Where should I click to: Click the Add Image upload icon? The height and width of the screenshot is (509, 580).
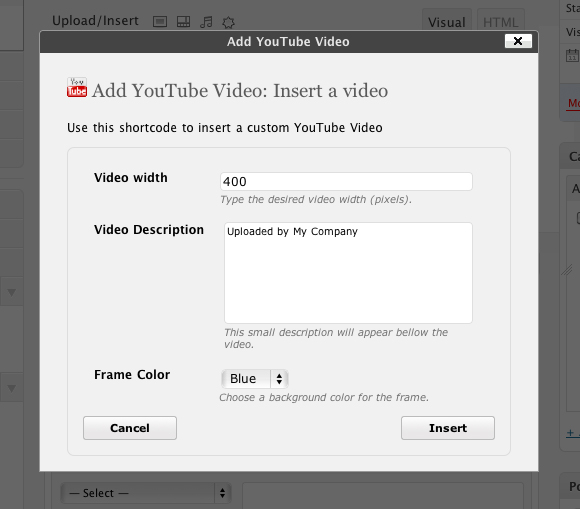160,22
